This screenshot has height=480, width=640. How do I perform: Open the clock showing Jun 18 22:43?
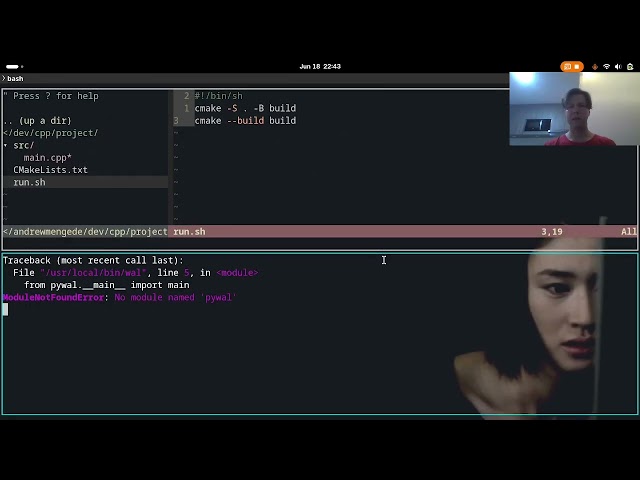(320, 67)
